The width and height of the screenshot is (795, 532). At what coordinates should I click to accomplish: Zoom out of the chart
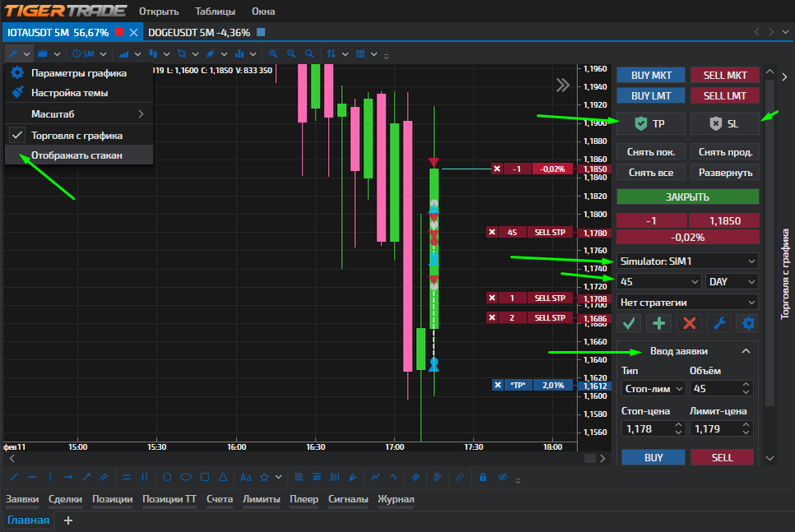(x=291, y=53)
